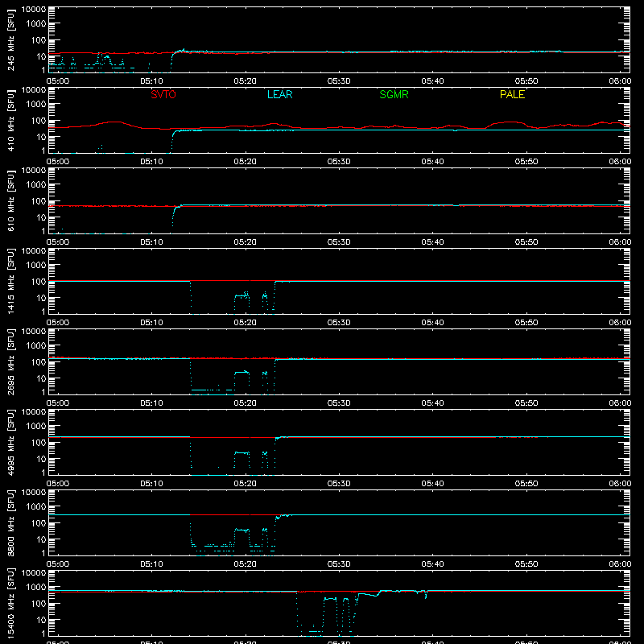Image resolution: width=644 pixels, height=644 pixels.
Task: Select the 610 MHz [SFU] axis title
Action: 11,200
